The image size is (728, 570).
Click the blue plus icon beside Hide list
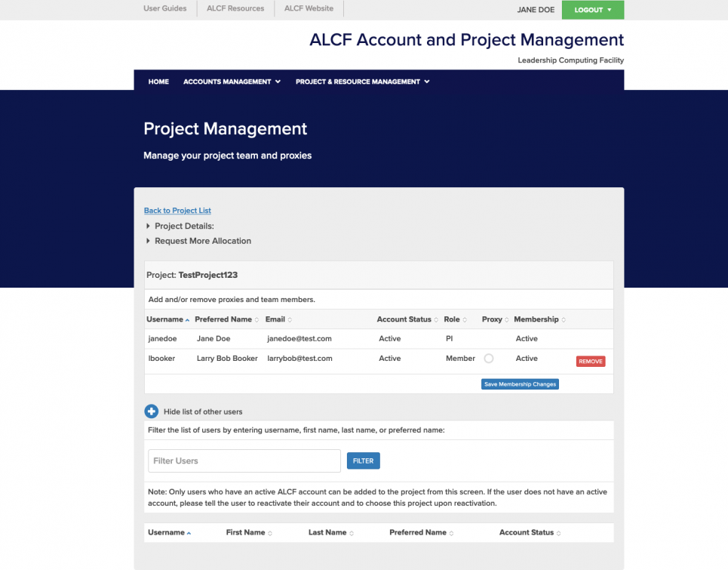click(151, 411)
